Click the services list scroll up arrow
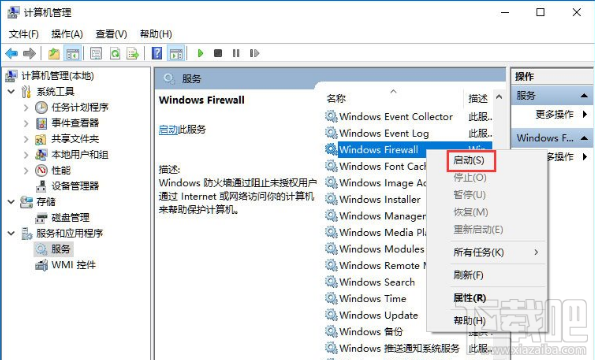 (x=499, y=97)
